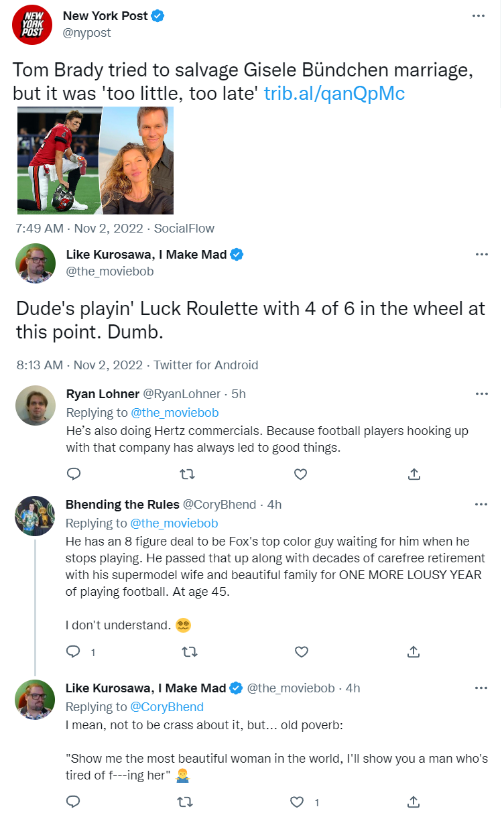Image resolution: width=504 pixels, height=817 pixels.
Task: Open the New York Post profile avatar
Action: (33, 25)
